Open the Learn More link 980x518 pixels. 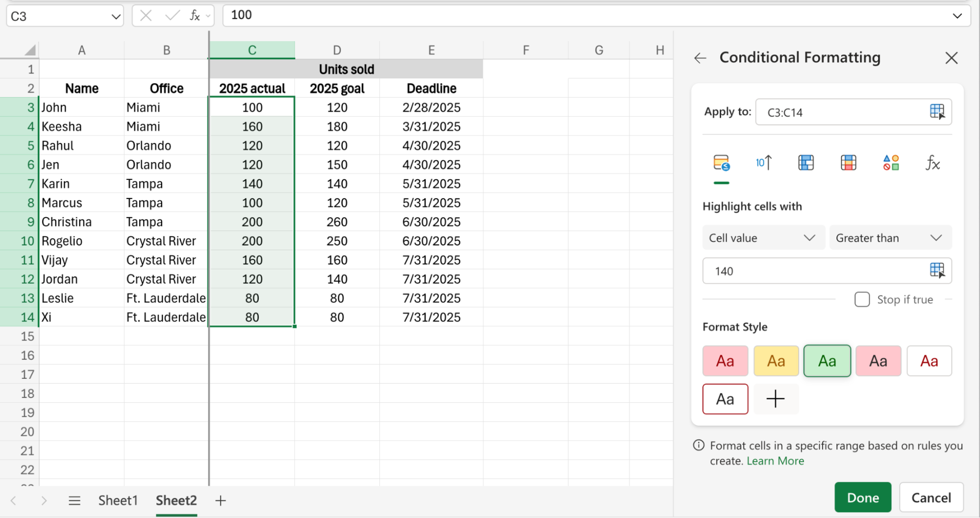[775, 461]
